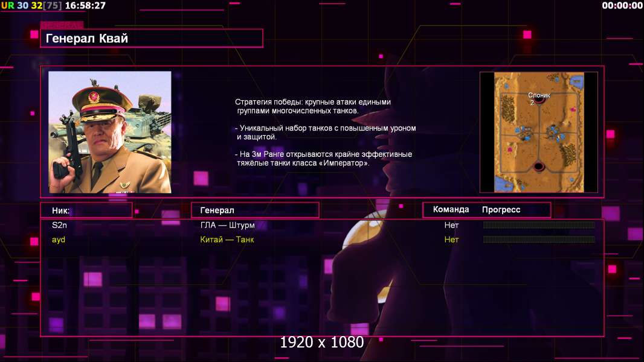Click the Китай — Танк general entry
Screen dimensions: 644x362
[x=227, y=240]
